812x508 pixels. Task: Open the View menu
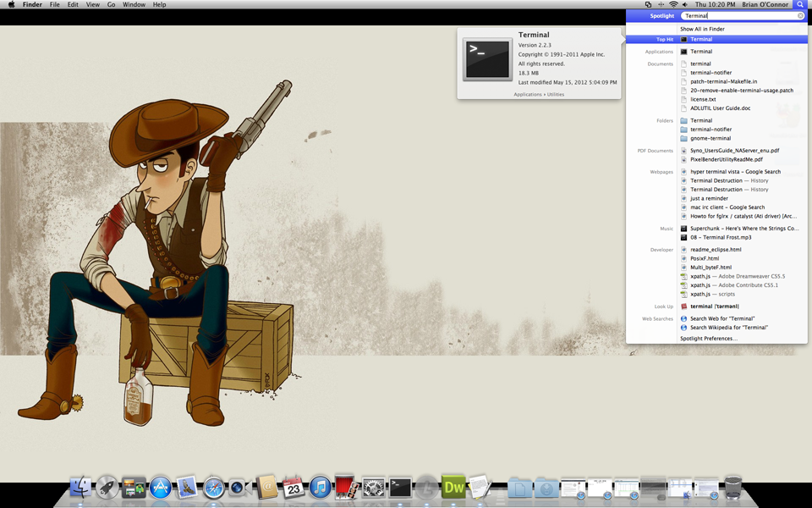[93, 4]
